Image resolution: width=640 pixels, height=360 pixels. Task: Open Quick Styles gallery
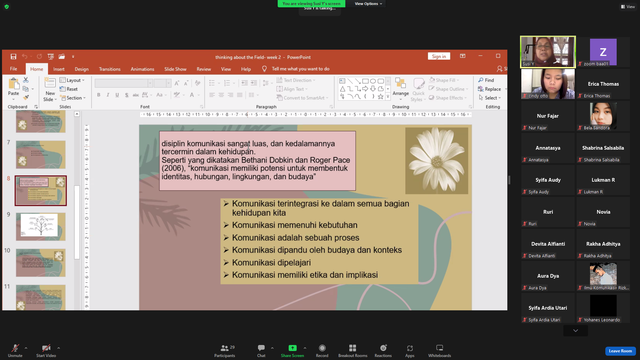418,90
